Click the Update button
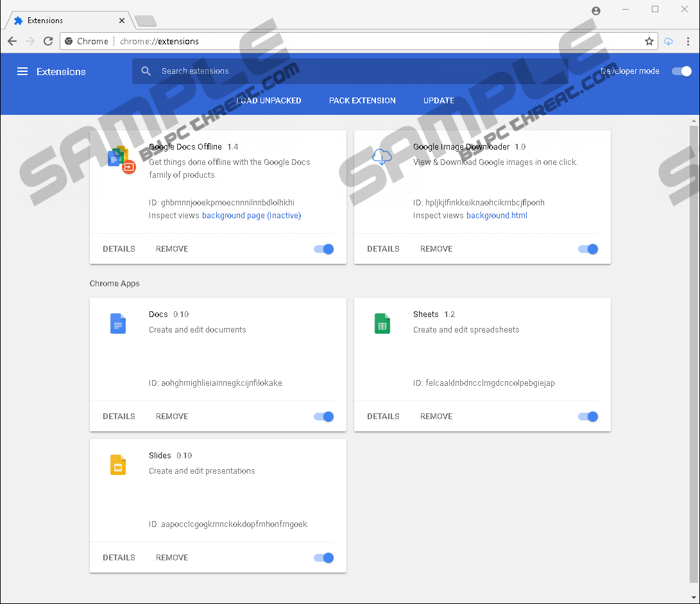This screenshot has width=700, height=604. (x=439, y=101)
